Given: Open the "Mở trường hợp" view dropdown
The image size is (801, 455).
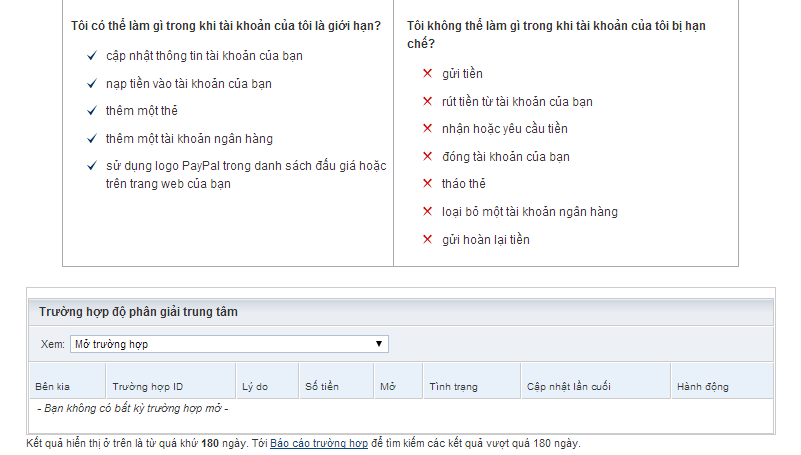Looking at the screenshot, I should [229, 344].
